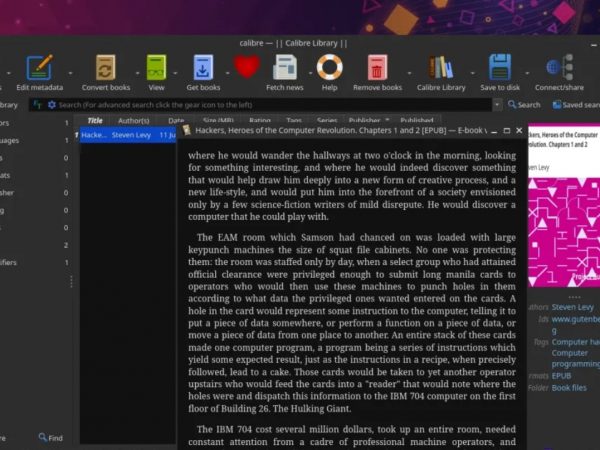Click the book cover thumbnail
The image size is (600, 450).
coord(564,207)
